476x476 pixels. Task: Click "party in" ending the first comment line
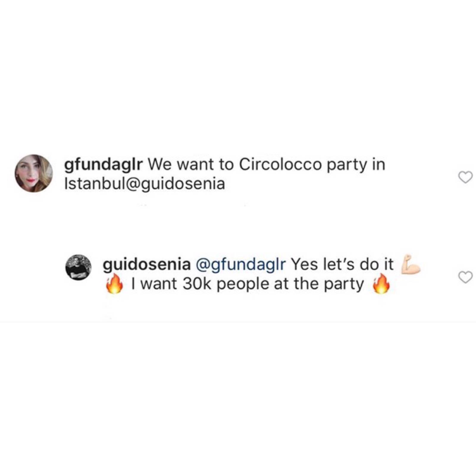click(x=356, y=165)
